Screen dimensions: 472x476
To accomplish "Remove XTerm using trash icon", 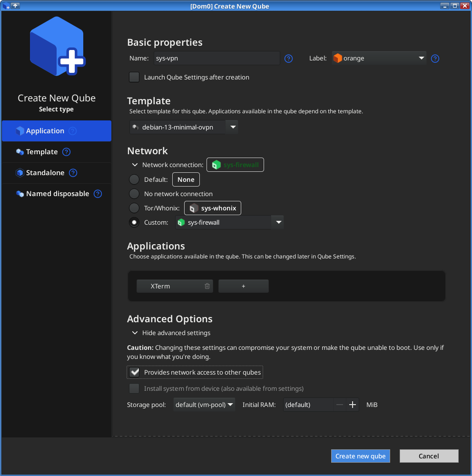I will coord(207,286).
